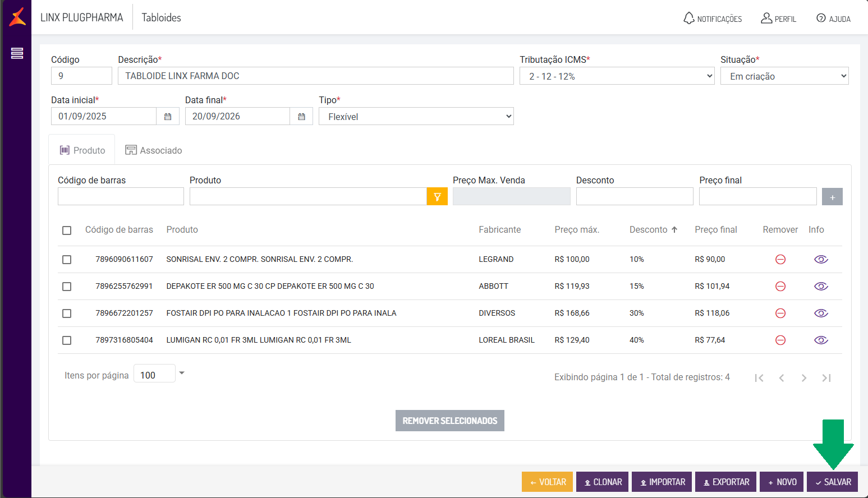Click price R$ 118,06
Image resolution: width=868 pixels, height=498 pixels.
712,313
